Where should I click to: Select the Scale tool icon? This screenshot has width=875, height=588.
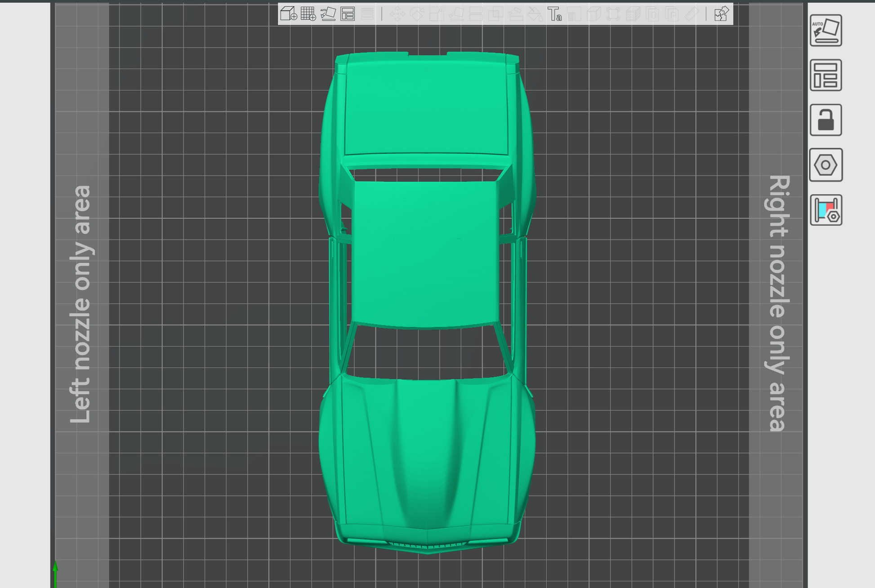click(436, 14)
